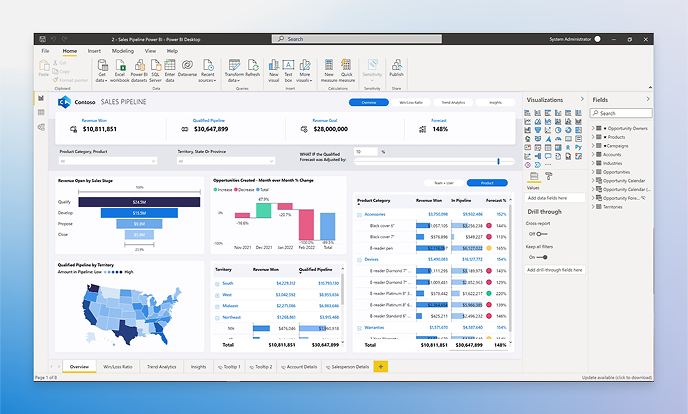Click the Insights navigation button
The height and width of the screenshot is (414, 688).
(495, 102)
